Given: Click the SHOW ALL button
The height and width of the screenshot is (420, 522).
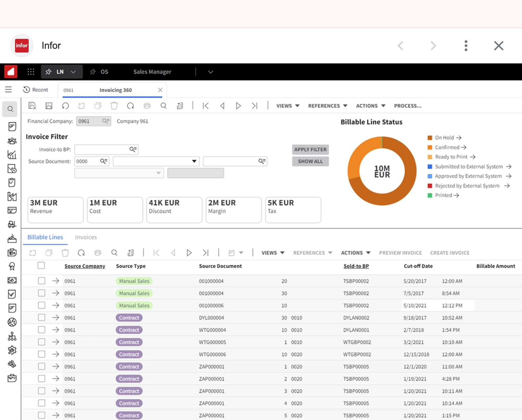Looking at the screenshot, I should (x=310, y=161).
